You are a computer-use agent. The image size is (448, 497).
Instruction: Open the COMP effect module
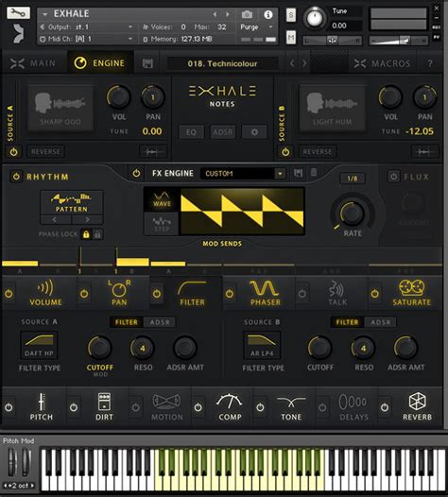click(230, 407)
